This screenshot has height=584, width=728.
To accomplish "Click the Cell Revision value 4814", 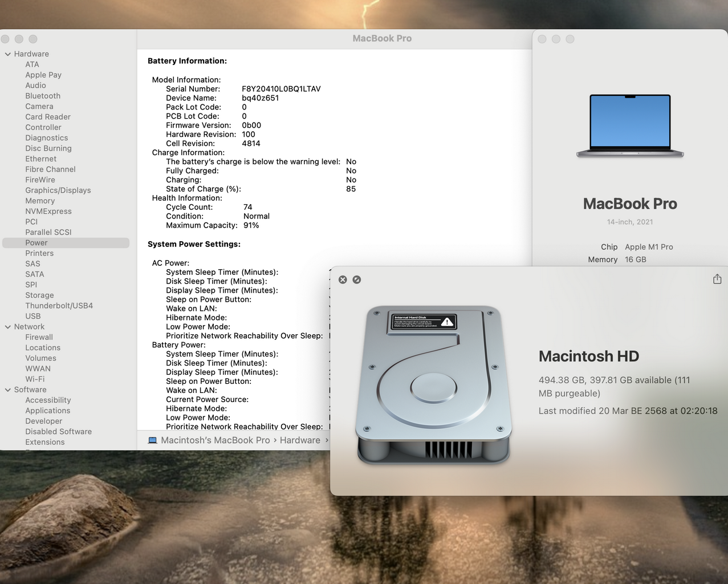I will tap(251, 144).
